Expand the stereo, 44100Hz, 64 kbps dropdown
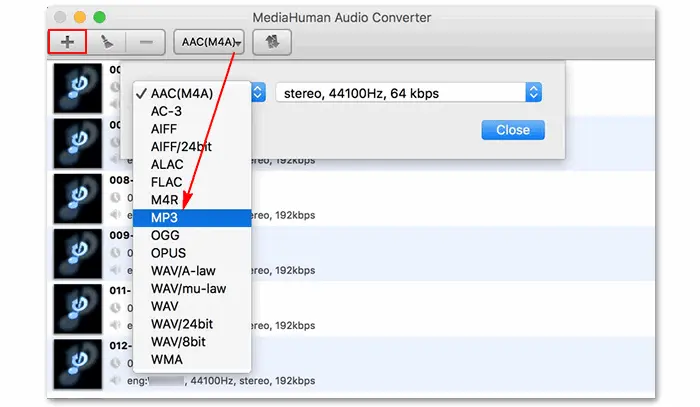 point(408,93)
